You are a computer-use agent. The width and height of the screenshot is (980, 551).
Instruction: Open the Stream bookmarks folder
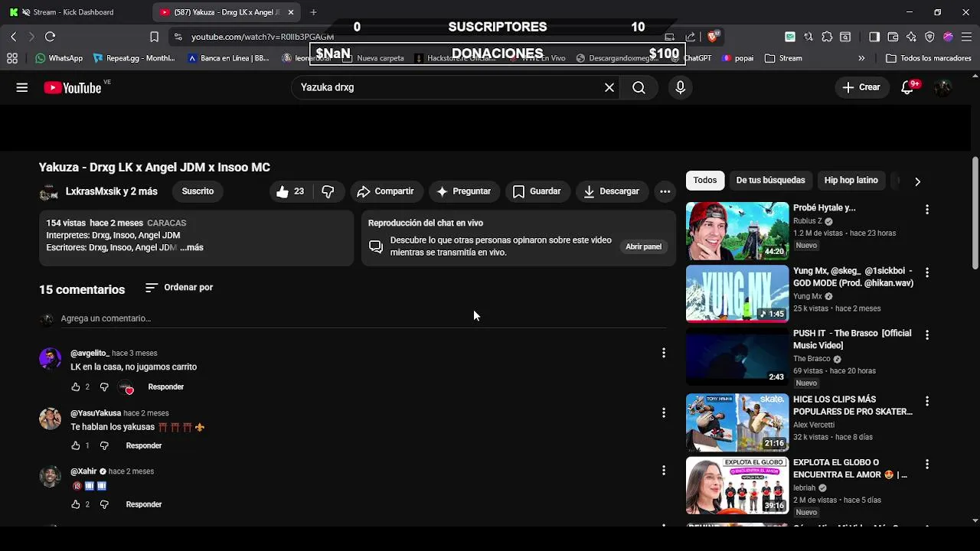(783, 58)
